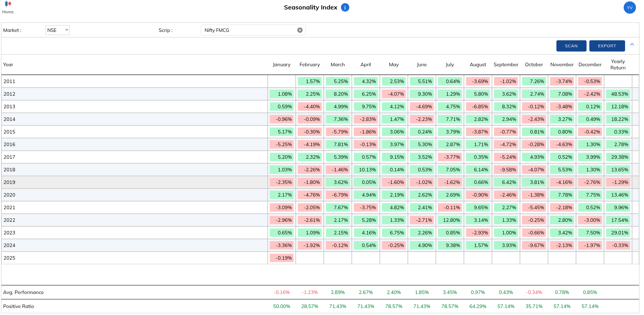Screen dimensions: 644x315
Task: Select the March column header
Action: 338,64
